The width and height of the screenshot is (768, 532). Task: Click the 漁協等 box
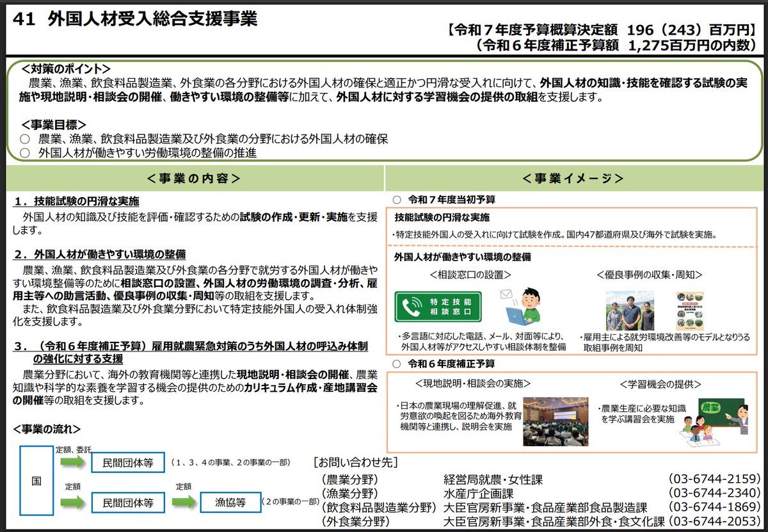coord(230,503)
